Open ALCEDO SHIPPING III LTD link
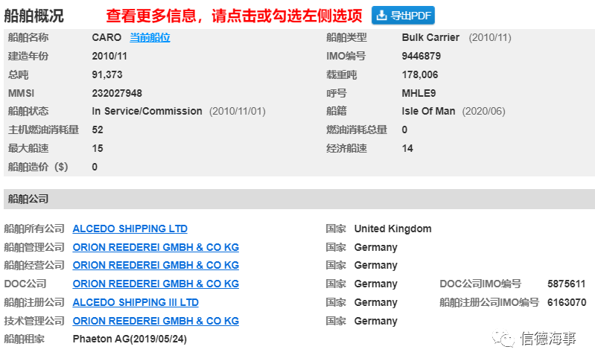Screen dimensions: 595x364 (x=136, y=302)
